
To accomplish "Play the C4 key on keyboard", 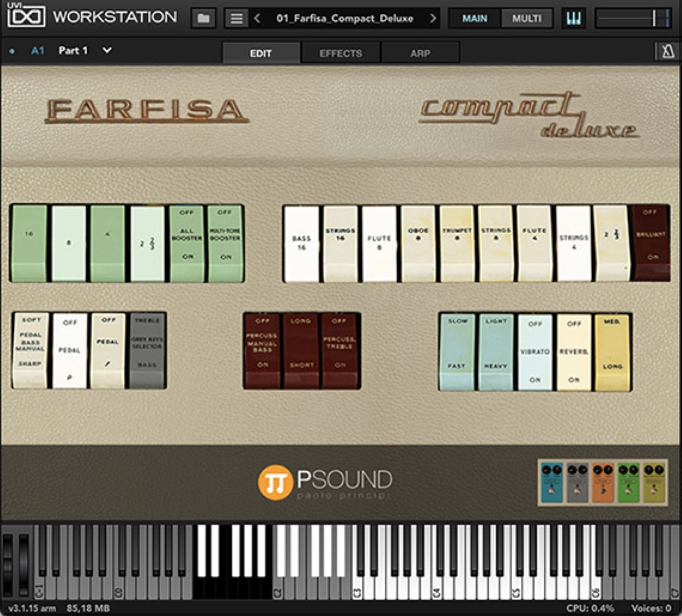I will (437, 587).
